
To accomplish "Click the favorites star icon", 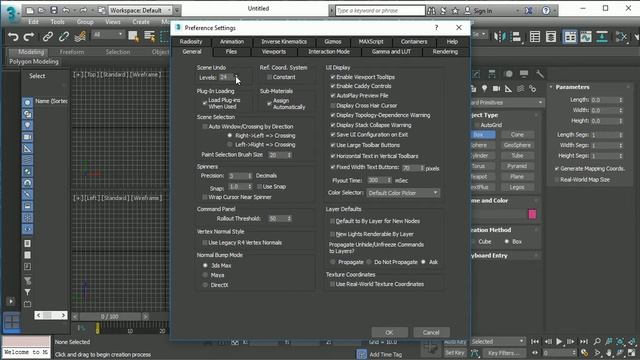I will pyautogui.click(x=456, y=11).
